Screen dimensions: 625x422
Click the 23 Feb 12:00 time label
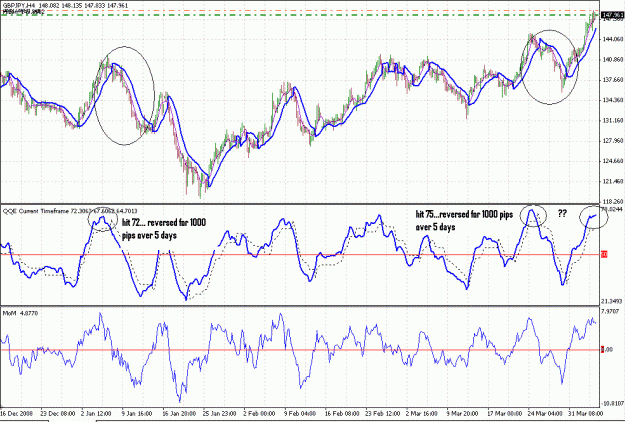[x=383, y=413]
